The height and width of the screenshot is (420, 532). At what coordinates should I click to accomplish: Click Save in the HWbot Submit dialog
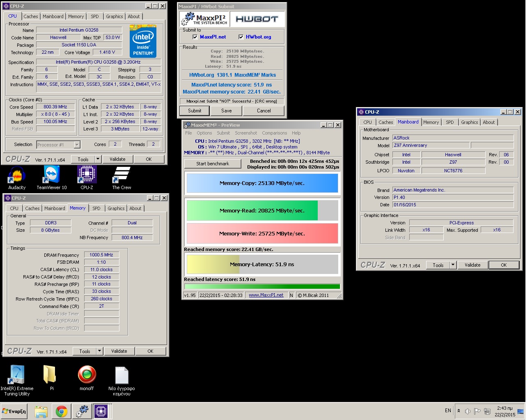(x=227, y=111)
